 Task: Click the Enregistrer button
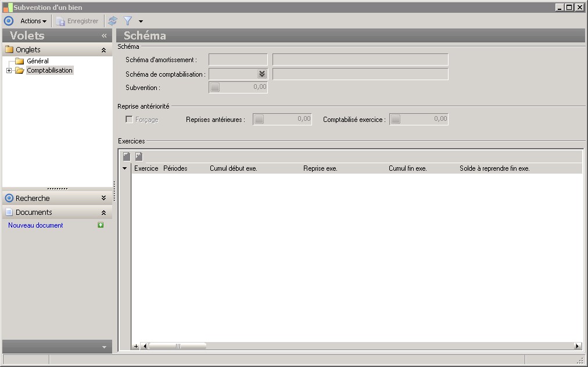click(x=77, y=21)
